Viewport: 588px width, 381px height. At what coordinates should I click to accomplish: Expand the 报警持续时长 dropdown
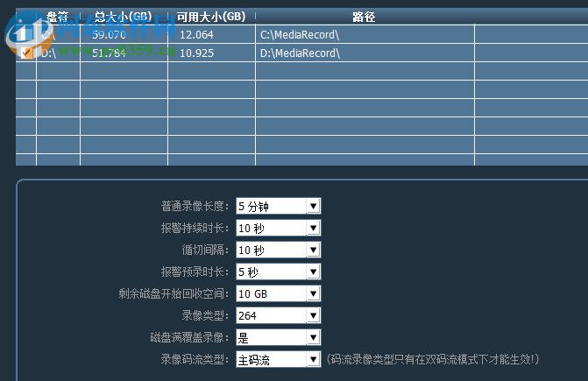(x=279, y=228)
